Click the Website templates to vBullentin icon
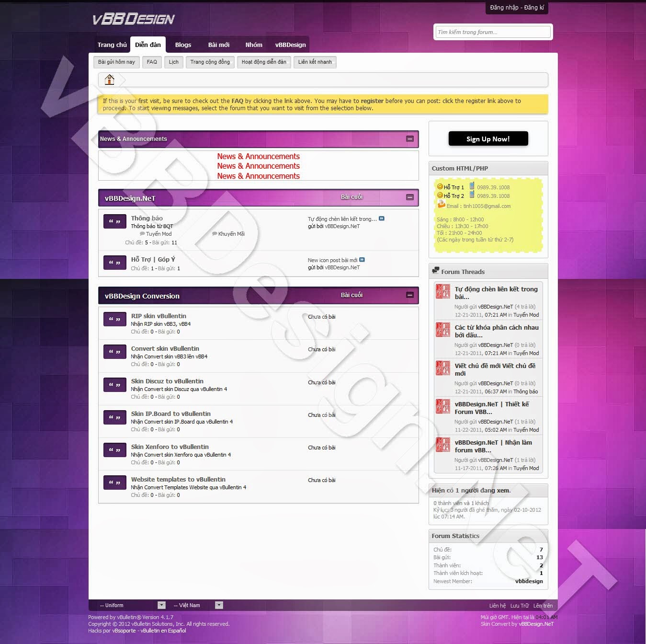Image resolution: width=646 pixels, height=644 pixels. [115, 483]
